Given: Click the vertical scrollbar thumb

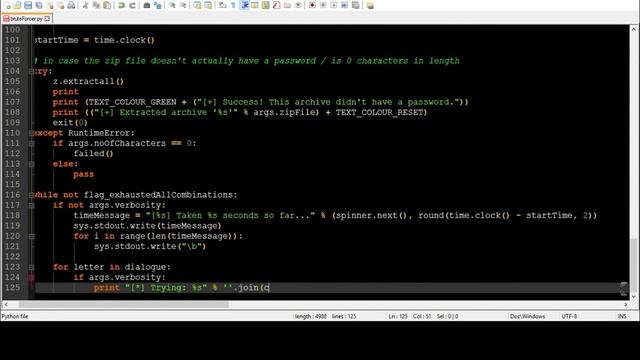Looking at the screenshot, I should pos(633,264).
